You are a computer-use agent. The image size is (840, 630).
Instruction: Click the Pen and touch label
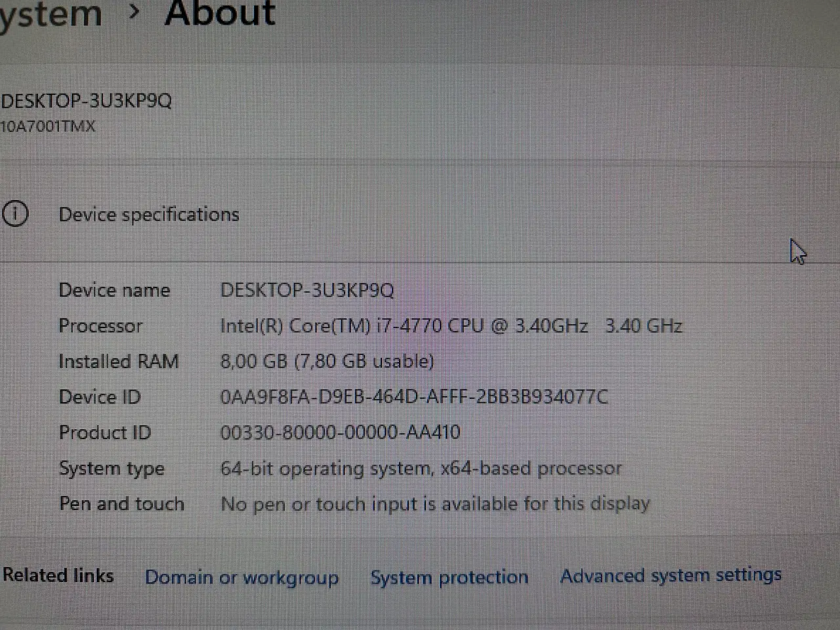pos(121,504)
